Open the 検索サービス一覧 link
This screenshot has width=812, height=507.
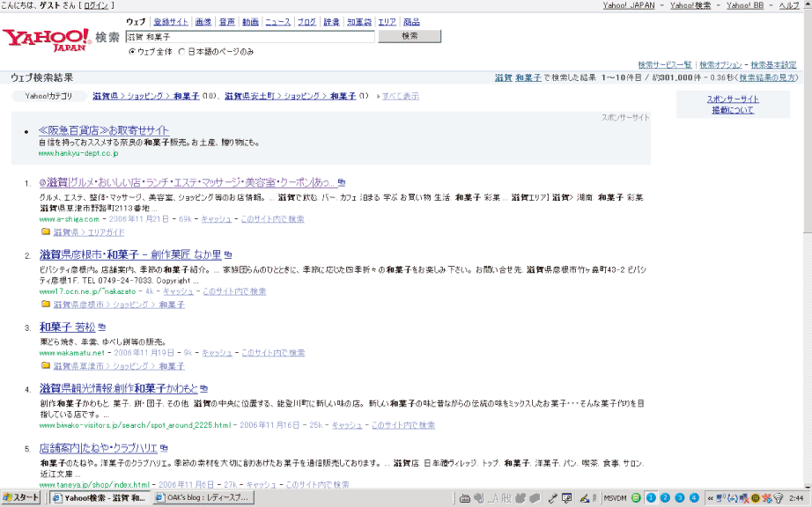click(x=665, y=64)
